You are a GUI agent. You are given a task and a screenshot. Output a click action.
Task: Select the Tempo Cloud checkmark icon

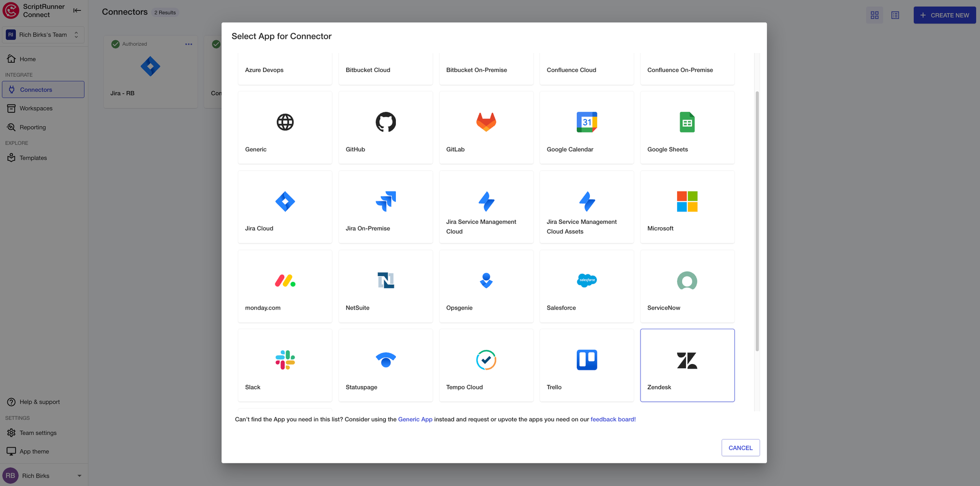point(486,360)
